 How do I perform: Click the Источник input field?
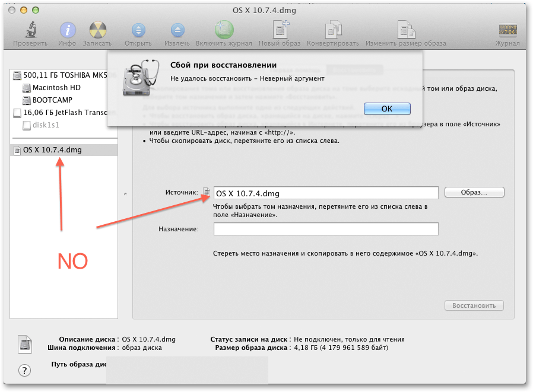point(326,193)
